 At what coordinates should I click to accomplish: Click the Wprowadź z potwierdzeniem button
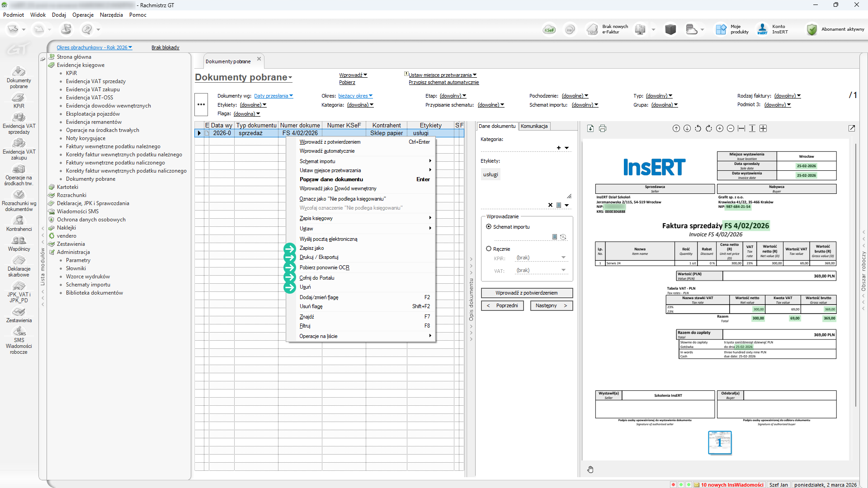click(527, 293)
